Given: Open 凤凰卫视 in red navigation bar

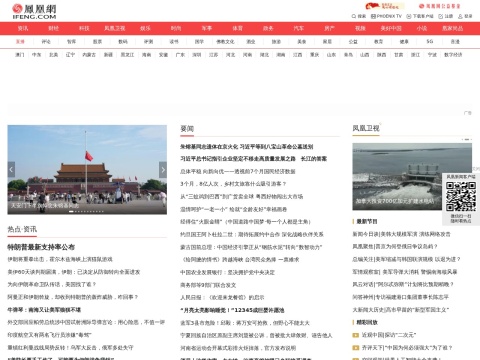Looking at the screenshot, I should 115,28.
